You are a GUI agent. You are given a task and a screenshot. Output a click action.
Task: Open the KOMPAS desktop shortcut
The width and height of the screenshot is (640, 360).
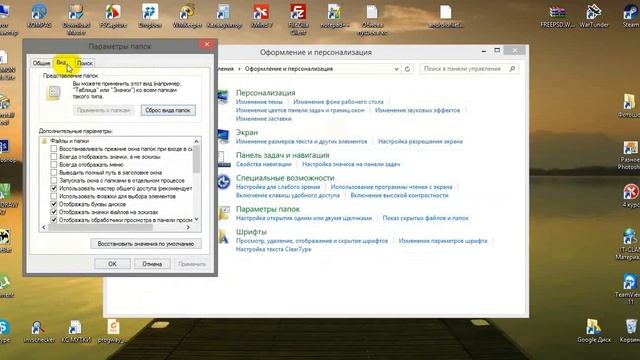click(39, 16)
